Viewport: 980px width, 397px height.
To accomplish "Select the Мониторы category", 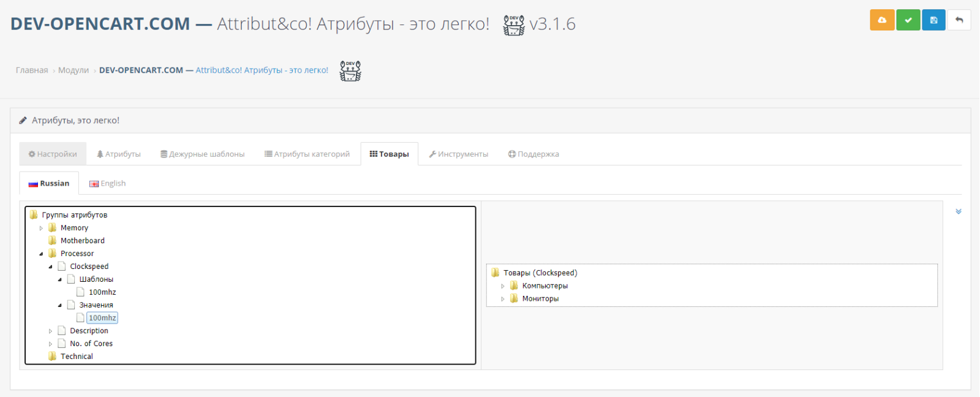I will click(x=540, y=299).
